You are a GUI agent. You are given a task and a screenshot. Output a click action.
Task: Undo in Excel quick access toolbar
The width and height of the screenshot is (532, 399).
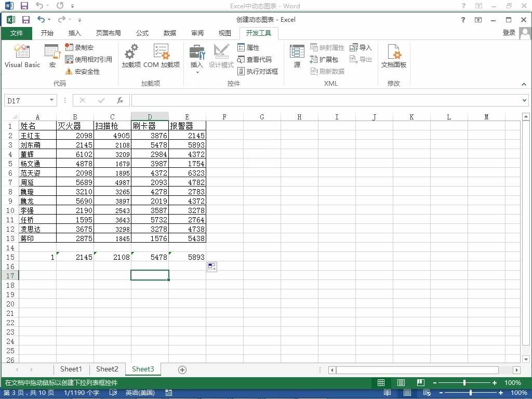click(x=41, y=20)
